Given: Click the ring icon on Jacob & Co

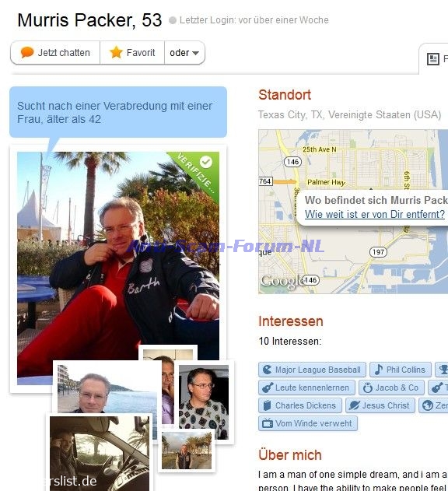Looking at the screenshot, I should pyautogui.click(x=368, y=388).
